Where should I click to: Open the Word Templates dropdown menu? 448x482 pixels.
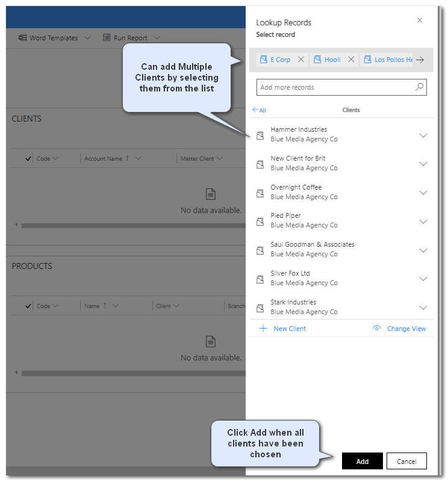[87, 38]
